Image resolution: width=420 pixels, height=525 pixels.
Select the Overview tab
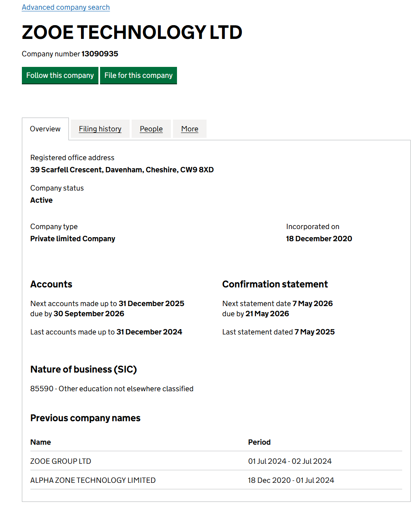[45, 129]
